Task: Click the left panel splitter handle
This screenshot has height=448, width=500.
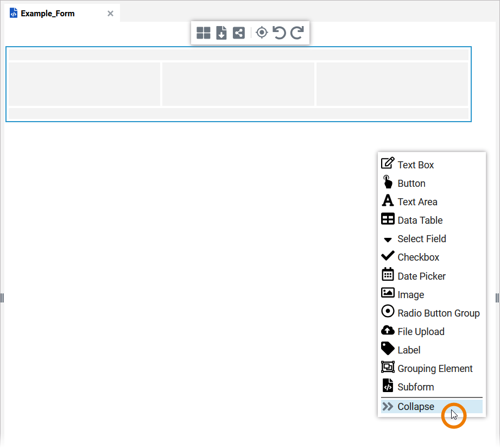Action: point(2,298)
